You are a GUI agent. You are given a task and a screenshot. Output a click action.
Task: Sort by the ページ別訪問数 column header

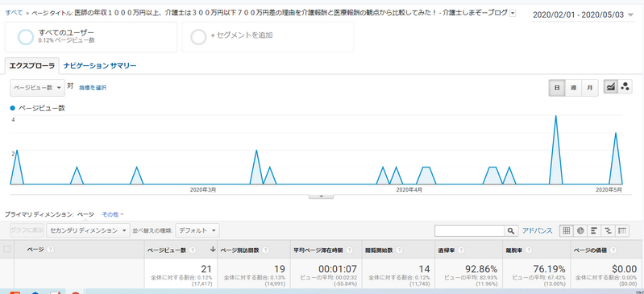239,250
